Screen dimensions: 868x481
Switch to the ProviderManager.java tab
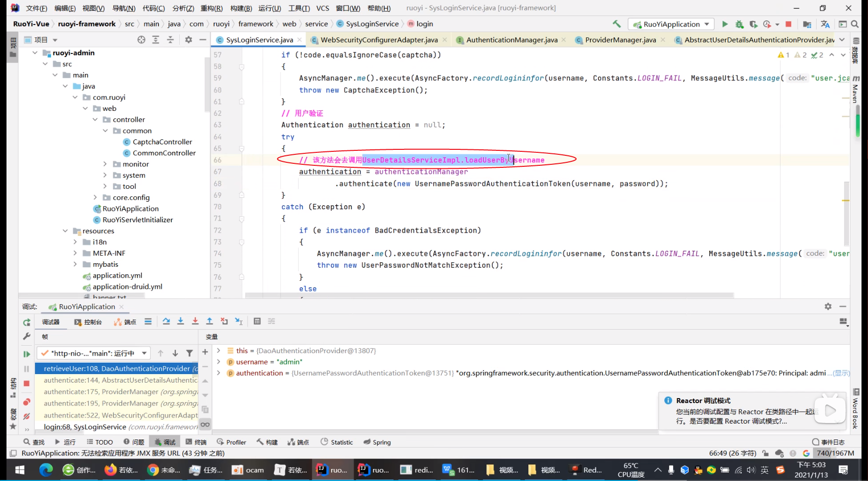(620, 39)
